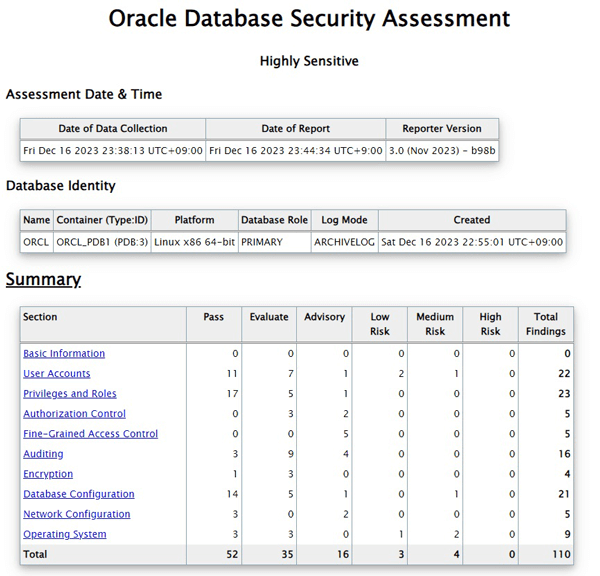Click the 'Linux x86 64-bit' platform cell
Viewport: 600px width, 576px height.
[194, 242]
